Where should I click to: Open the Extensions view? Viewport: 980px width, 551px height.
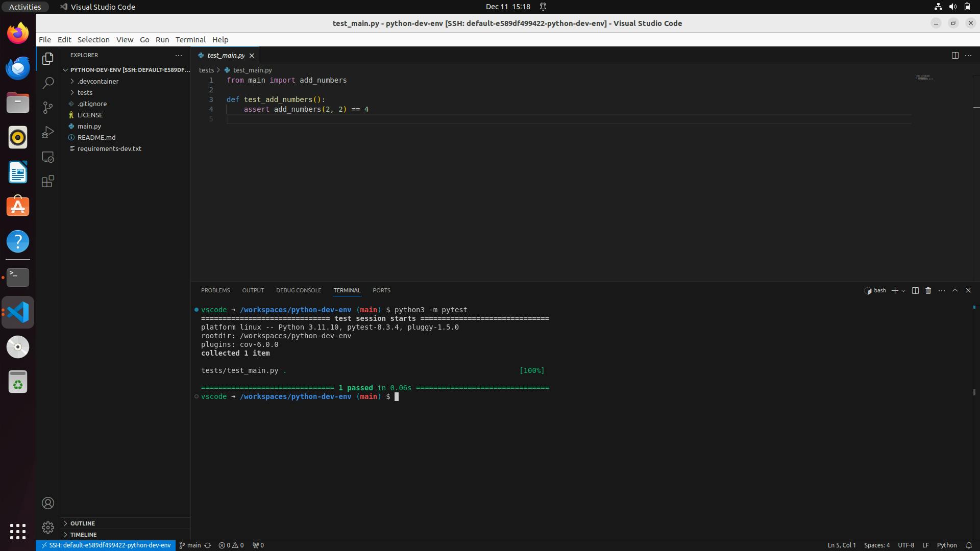[x=48, y=181]
